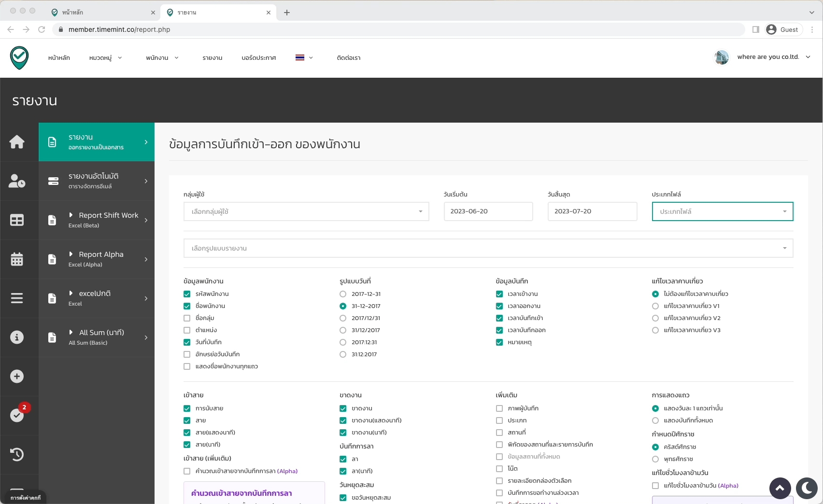
Task: Open the info circle icon in sidebar
Action: coord(17,337)
